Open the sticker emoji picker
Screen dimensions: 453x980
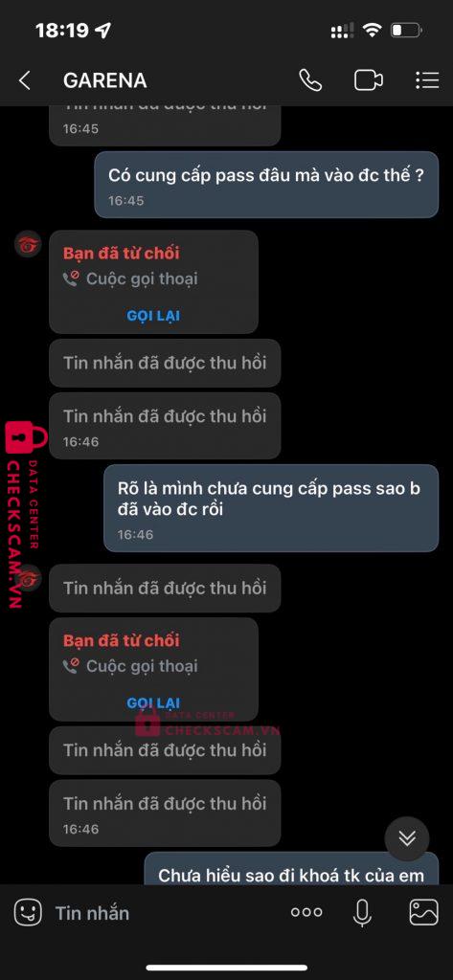point(28,912)
